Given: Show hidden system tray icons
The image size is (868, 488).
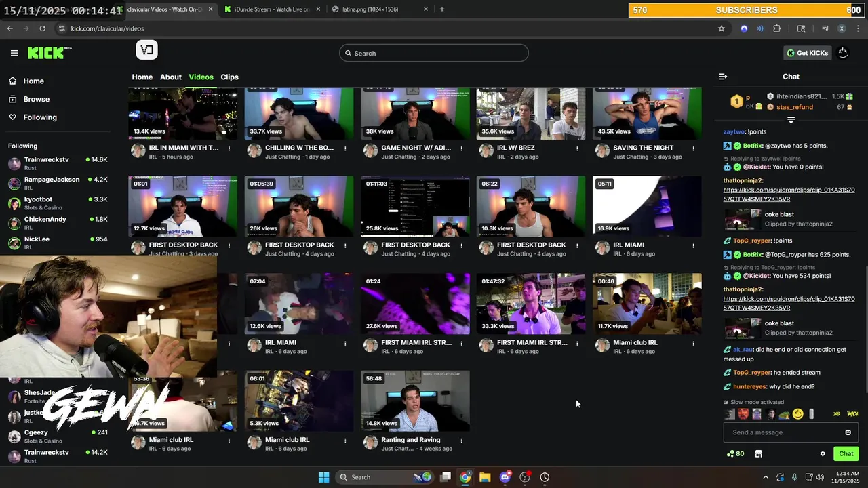Looking at the screenshot, I should [x=766, y=477].
